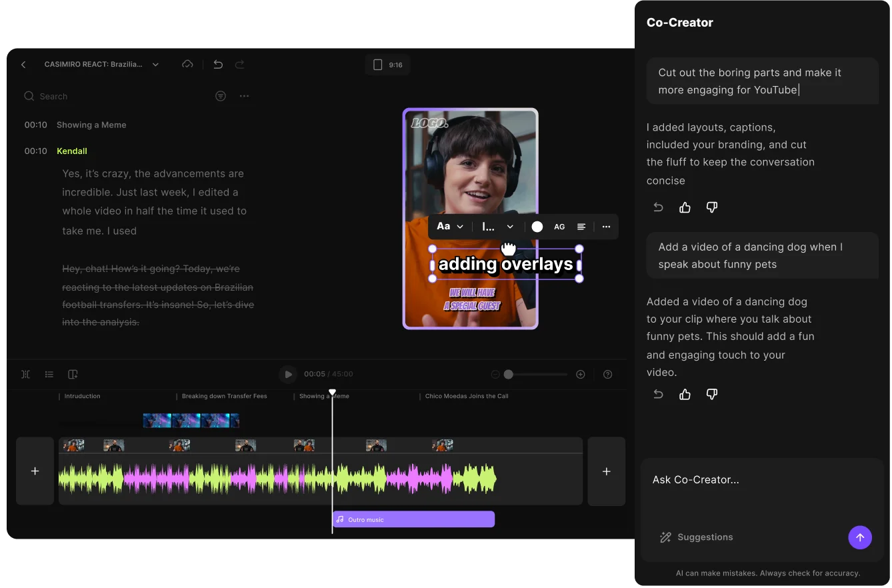Click the zoom out minus icon
This screenshot has height=588, width=892.
[495, 374]
